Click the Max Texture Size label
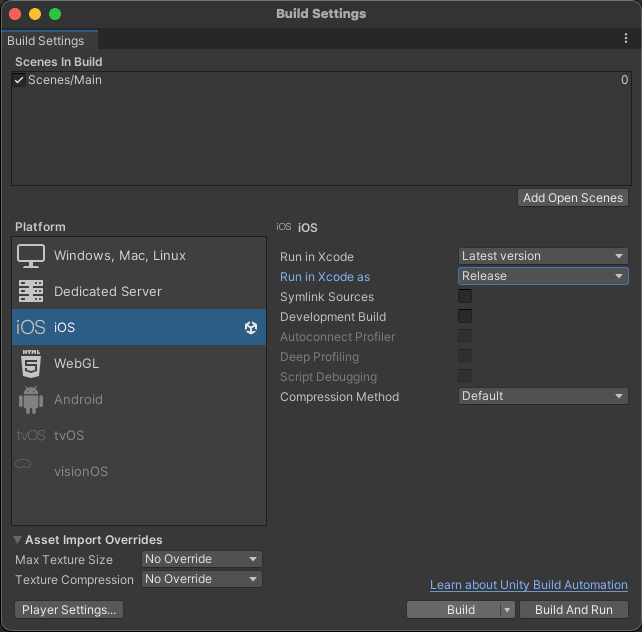The height and width of the screenshot is (632, 642). [x=64, y=560]
